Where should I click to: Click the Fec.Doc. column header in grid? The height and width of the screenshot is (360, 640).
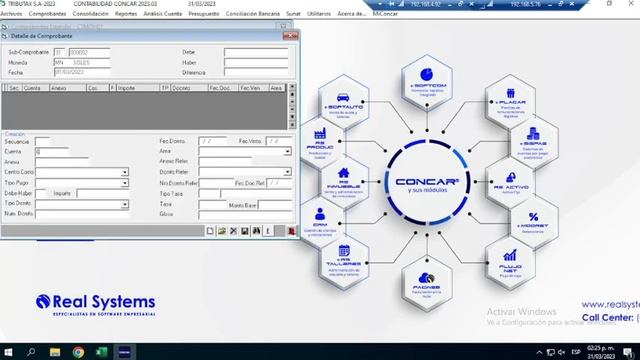click(223, 88)
